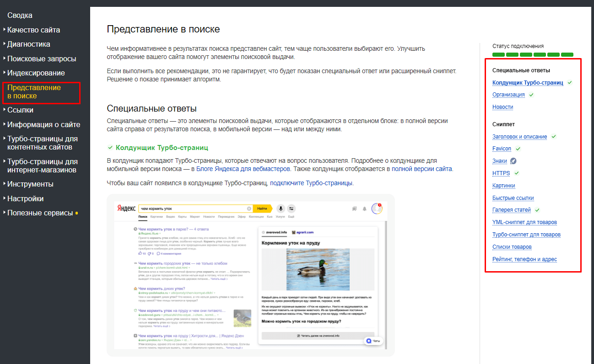
Task: Open the Списки товаров link
Action: click(x=512, y=247)
